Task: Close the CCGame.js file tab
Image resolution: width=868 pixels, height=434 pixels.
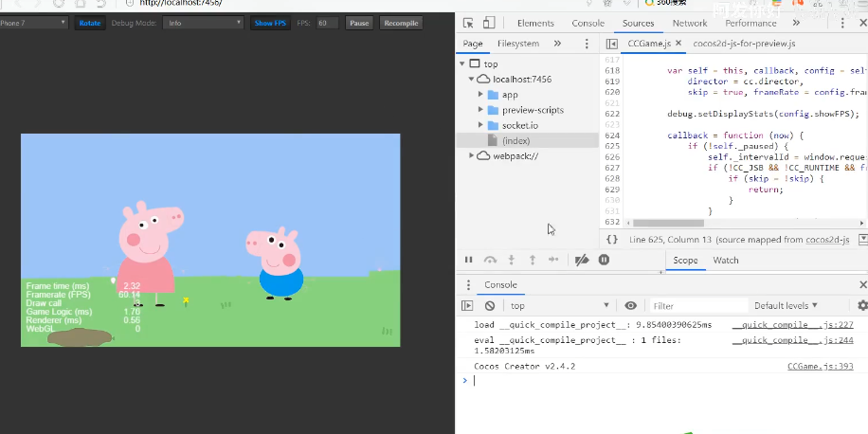Action: coord(678,44)
